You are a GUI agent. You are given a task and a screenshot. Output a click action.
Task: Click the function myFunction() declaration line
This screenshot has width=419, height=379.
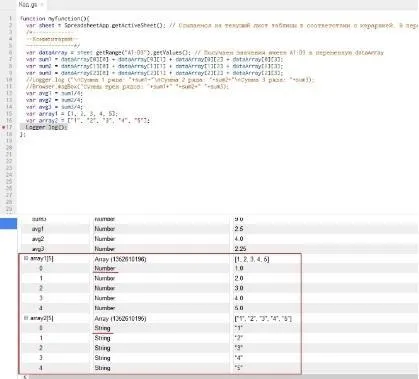coord(55,19)
